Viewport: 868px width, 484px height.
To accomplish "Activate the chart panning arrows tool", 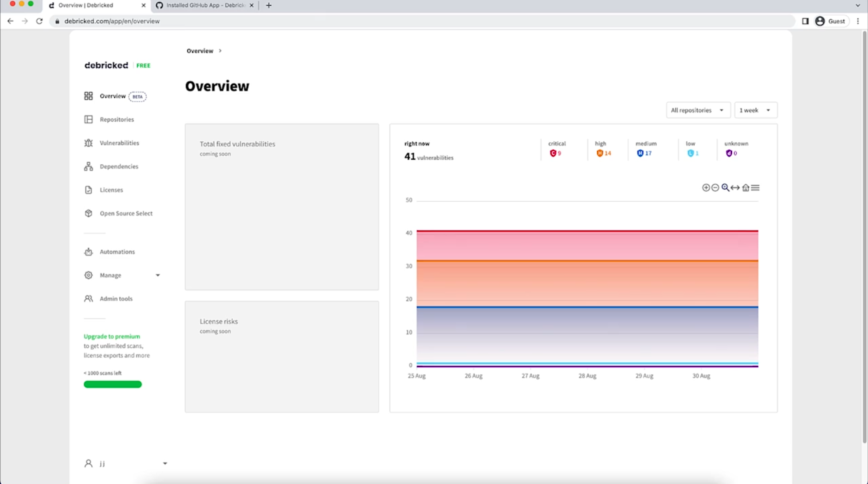I will click(x=735, y=187).
